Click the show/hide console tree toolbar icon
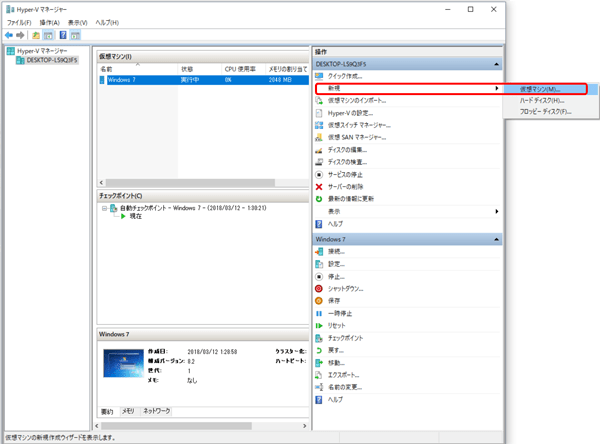Viewport: 600px width, 444px height. point(48,36)
